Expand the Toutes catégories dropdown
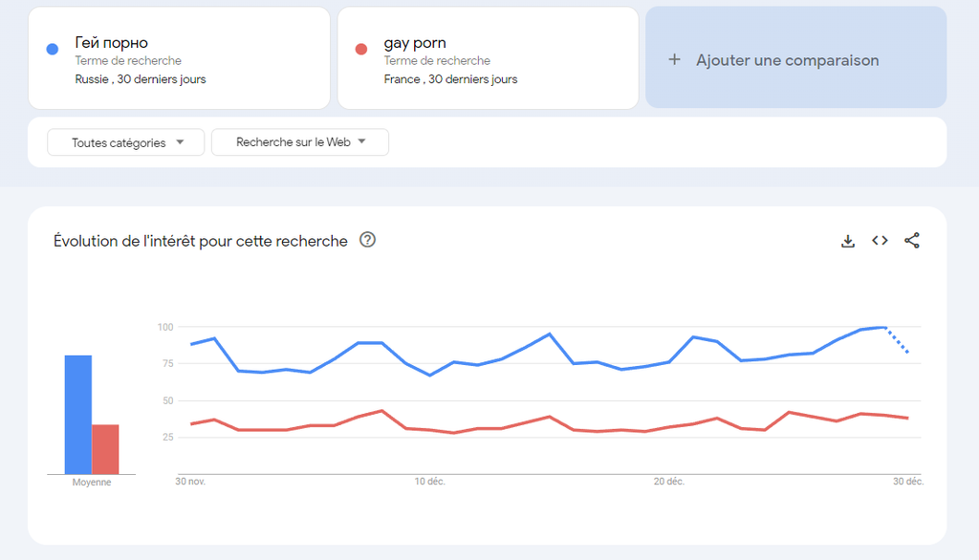This screenshot has width=979, height=560. point(126,142)
